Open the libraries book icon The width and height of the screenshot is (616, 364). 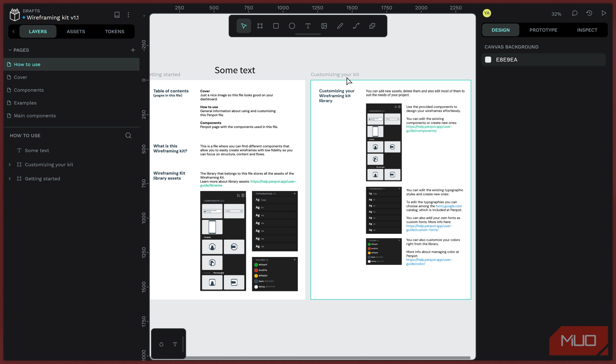tap(117, 15)
